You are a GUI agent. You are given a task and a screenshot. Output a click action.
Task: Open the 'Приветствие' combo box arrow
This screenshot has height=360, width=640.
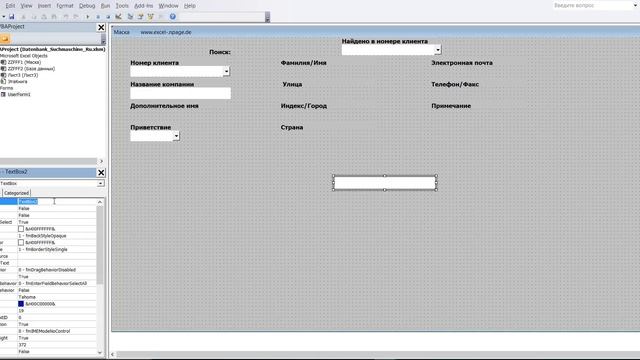(x=176, y=136)
